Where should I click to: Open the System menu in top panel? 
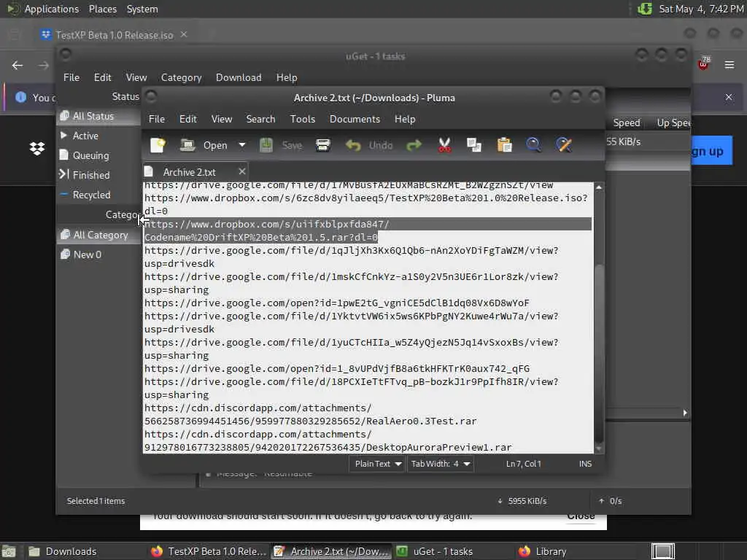click(142, 9)
